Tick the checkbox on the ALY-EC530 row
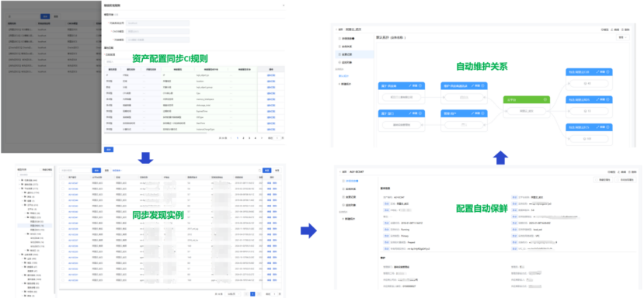Screen dimensions: 644x298 coord(63,280)
